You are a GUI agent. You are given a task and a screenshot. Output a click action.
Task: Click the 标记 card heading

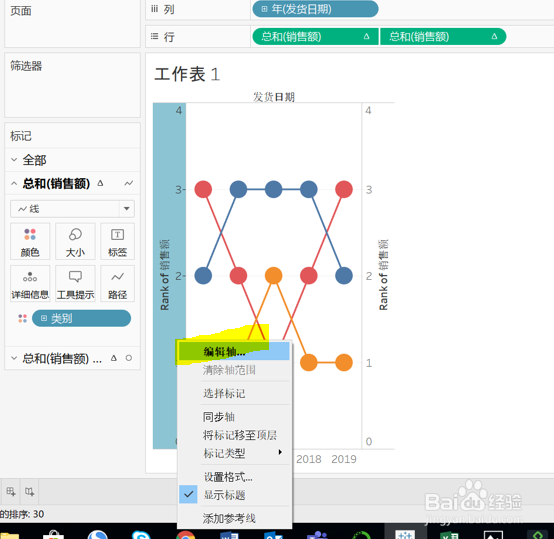click(x=21, y=136)
